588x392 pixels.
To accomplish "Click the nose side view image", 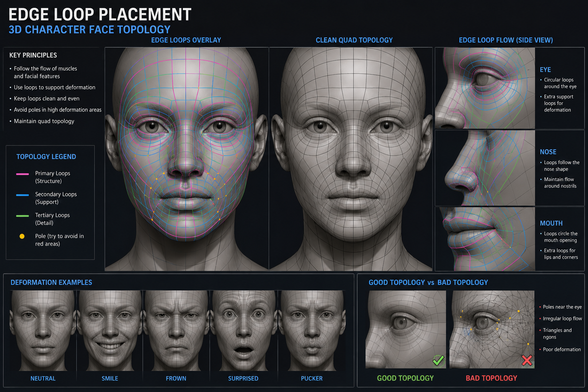I will point(485,168).
